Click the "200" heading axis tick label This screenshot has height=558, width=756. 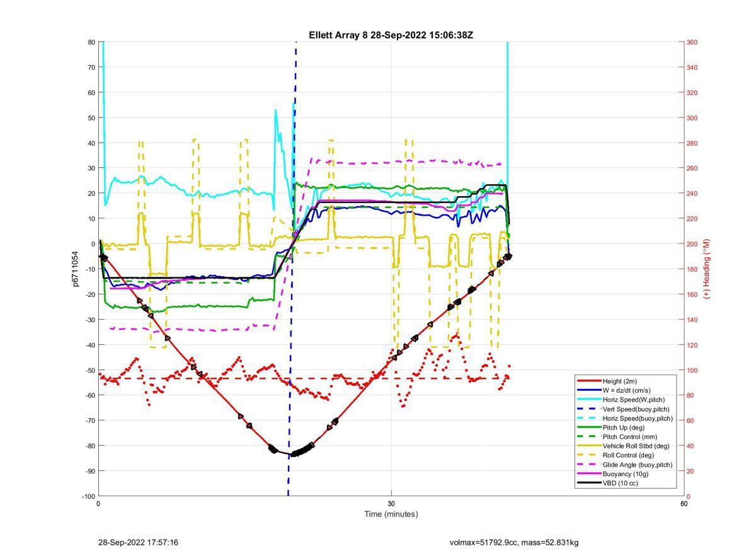pyautogui.click(x=692, y=244)
